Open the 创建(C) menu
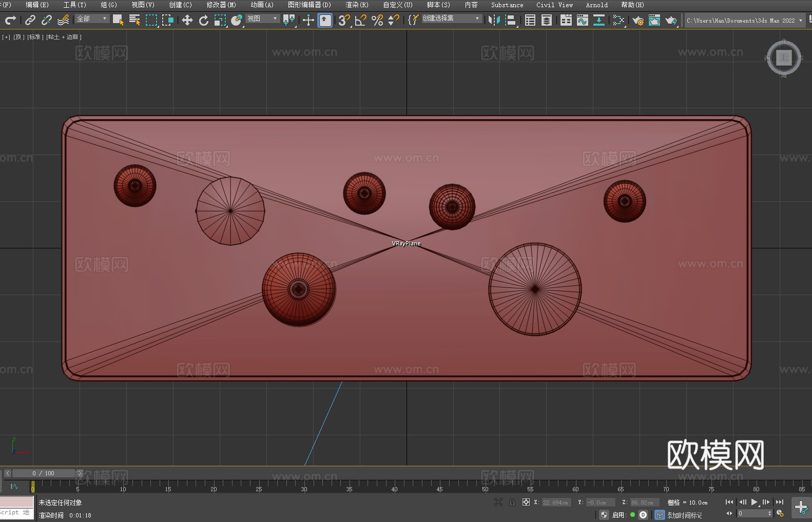This screenshot has width=812, height=522. pos(180,5)
